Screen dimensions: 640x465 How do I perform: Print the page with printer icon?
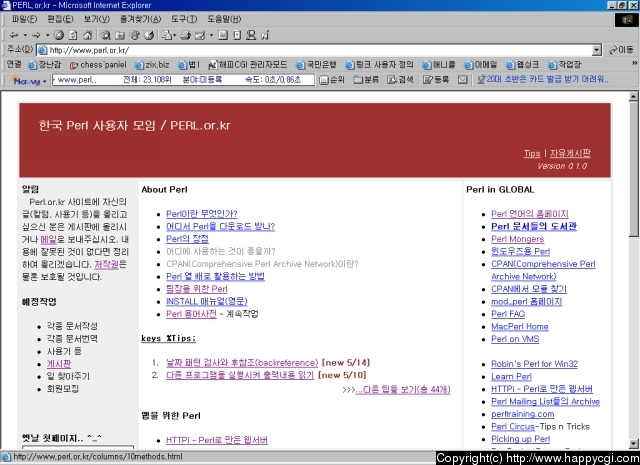click(x=186, y=36)
